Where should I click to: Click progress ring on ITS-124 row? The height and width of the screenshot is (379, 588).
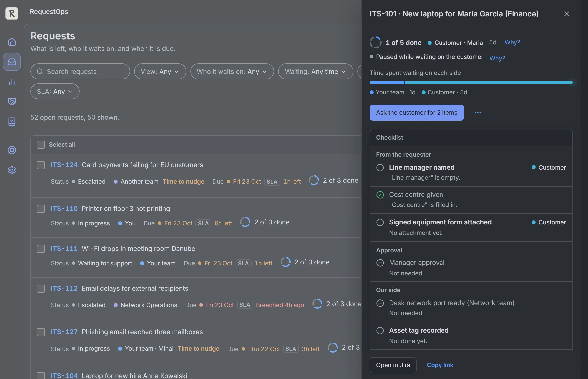(x=314, y=180)
